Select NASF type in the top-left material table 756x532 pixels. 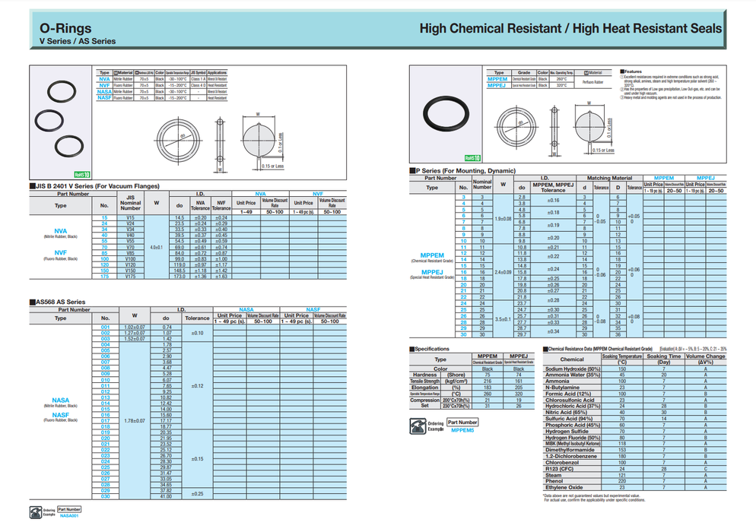[104, 97]
